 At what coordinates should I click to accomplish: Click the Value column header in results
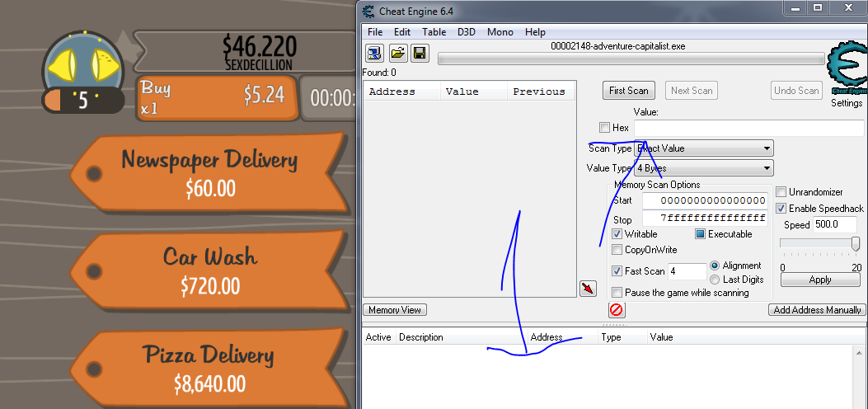(x=474, y=92)
